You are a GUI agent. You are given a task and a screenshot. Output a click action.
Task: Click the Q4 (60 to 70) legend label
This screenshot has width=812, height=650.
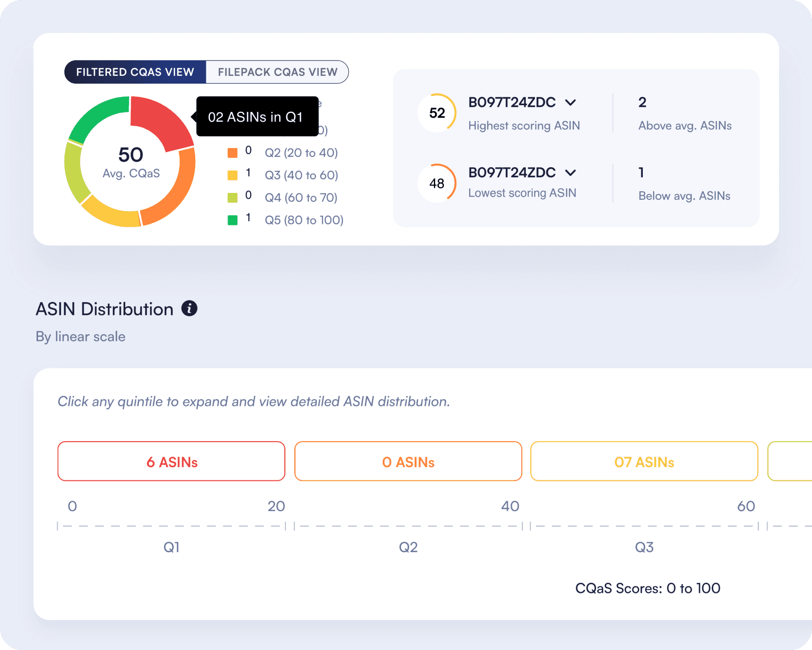pos(301,197)
